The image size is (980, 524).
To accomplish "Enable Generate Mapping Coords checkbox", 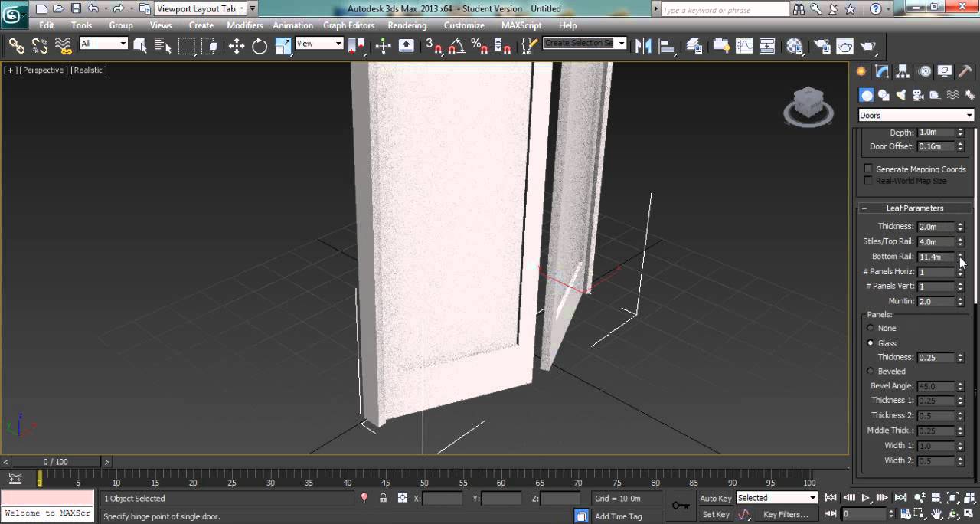I will tap(868, 169).
